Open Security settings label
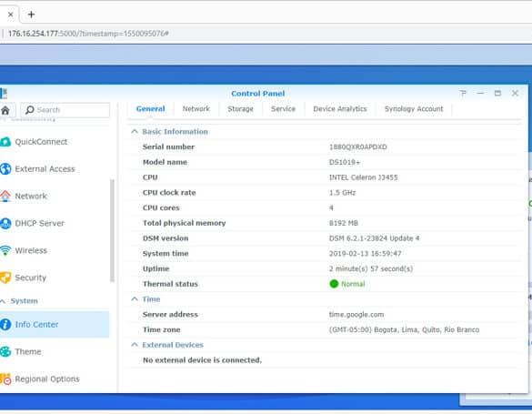532x414 pixels. click(x=31, y=278)
